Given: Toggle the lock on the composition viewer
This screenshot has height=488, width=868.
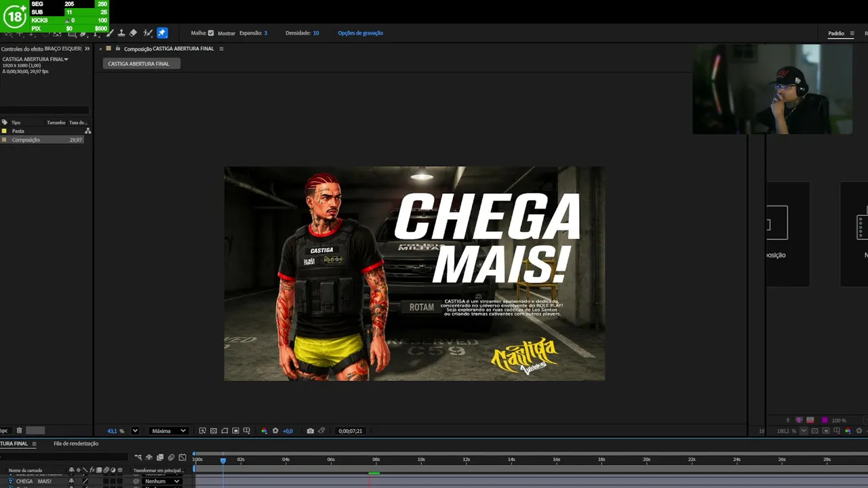Looking at the screenshot, I should [118, 49].
